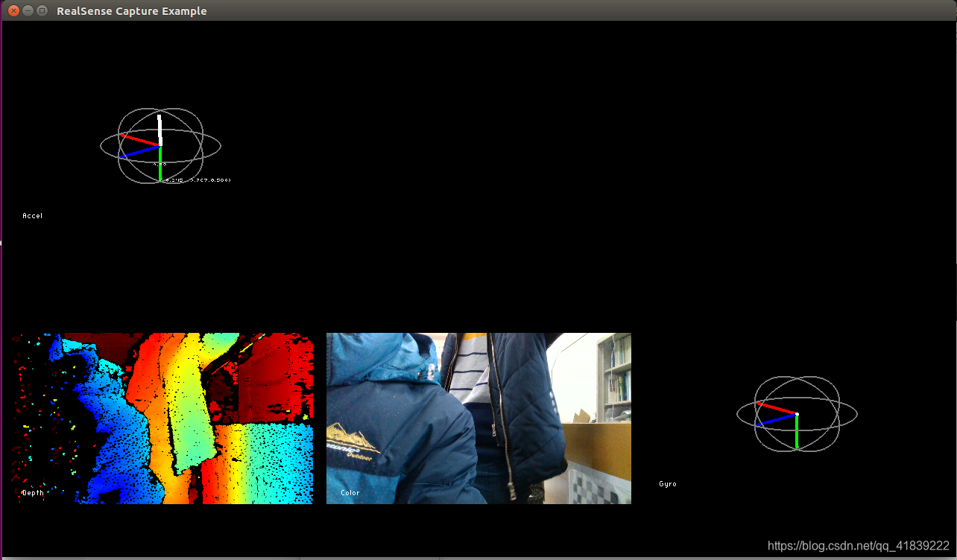Viewport: 957px width, 560px height.
Task: Click the "Accel" stream label
Action: (33, 216)
